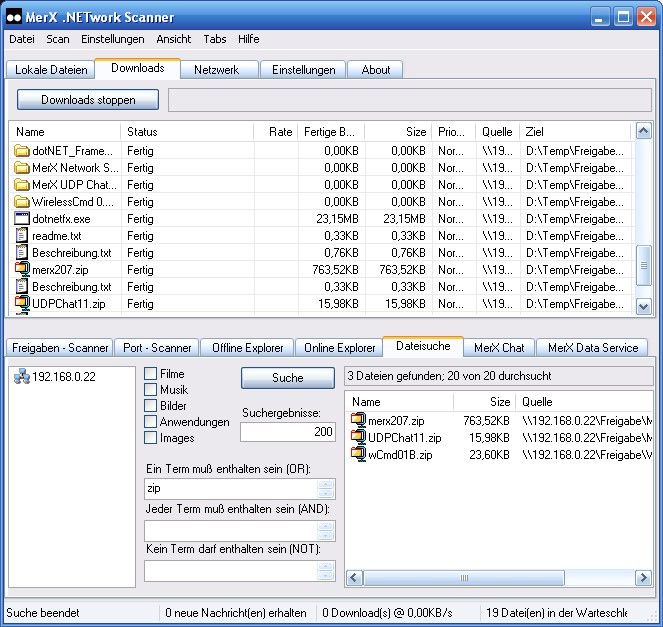
Task: Switch to the MerX Data Service tab
Action: [593, 348]
